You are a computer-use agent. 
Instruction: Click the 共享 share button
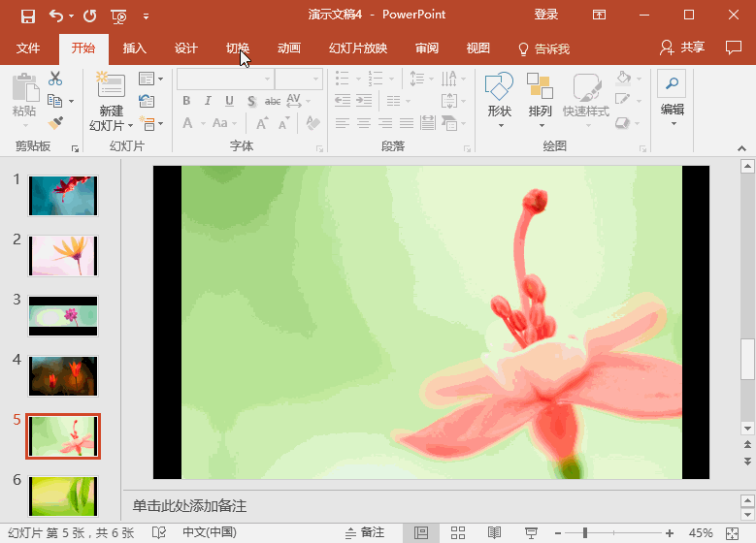pyautogui.click(x=682, y=48)
